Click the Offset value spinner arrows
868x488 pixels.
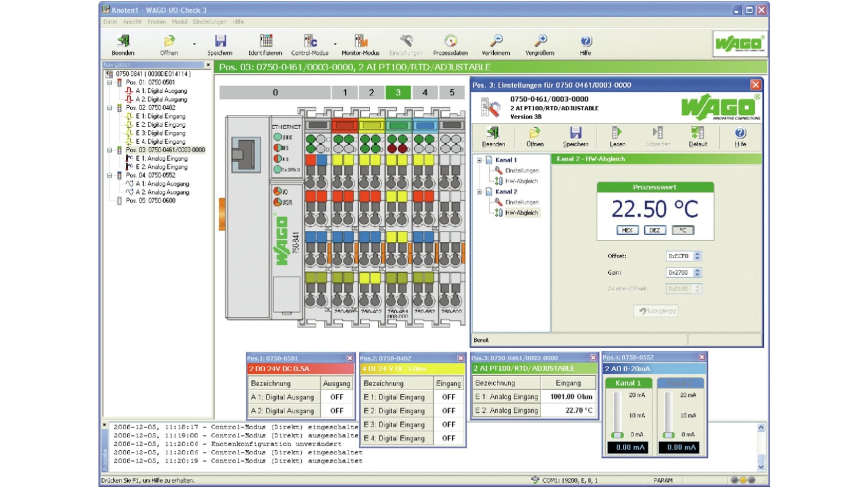click(697, 256)
